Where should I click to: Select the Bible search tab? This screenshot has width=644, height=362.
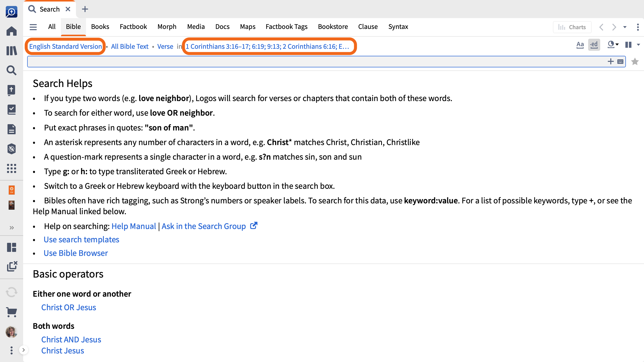[x=73, y=27]
